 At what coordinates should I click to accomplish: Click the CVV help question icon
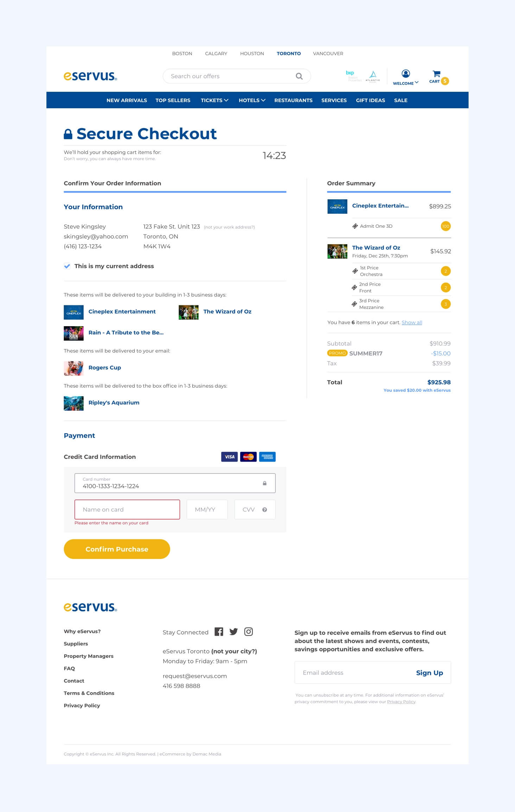coord(265,510)
